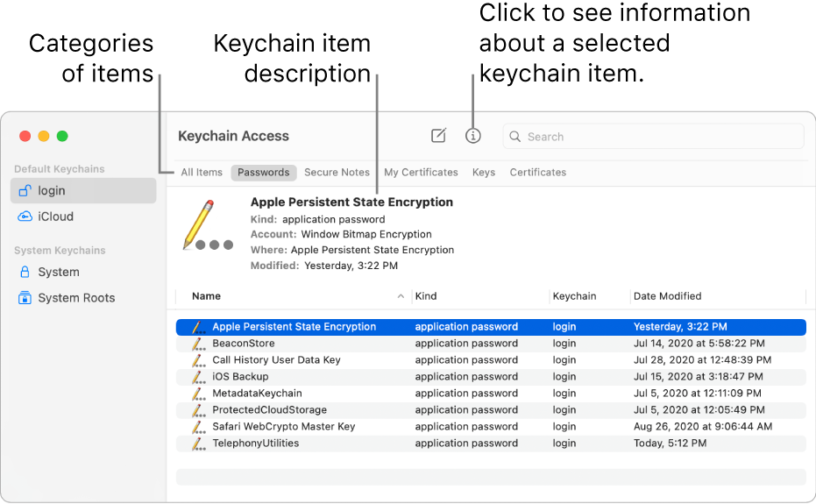
Task: Open the iCloud keychain
Action: pos(55,217)
